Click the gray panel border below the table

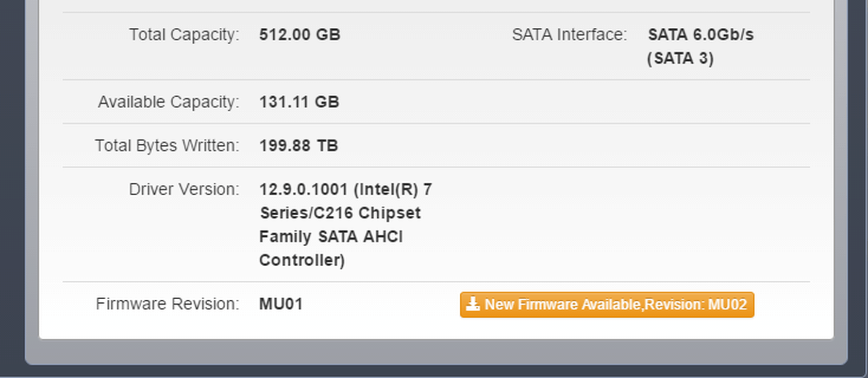click(436, 352)
